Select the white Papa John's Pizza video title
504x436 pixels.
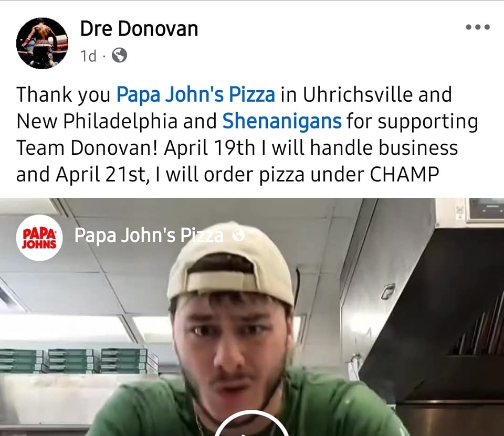(x=149, y=235)
